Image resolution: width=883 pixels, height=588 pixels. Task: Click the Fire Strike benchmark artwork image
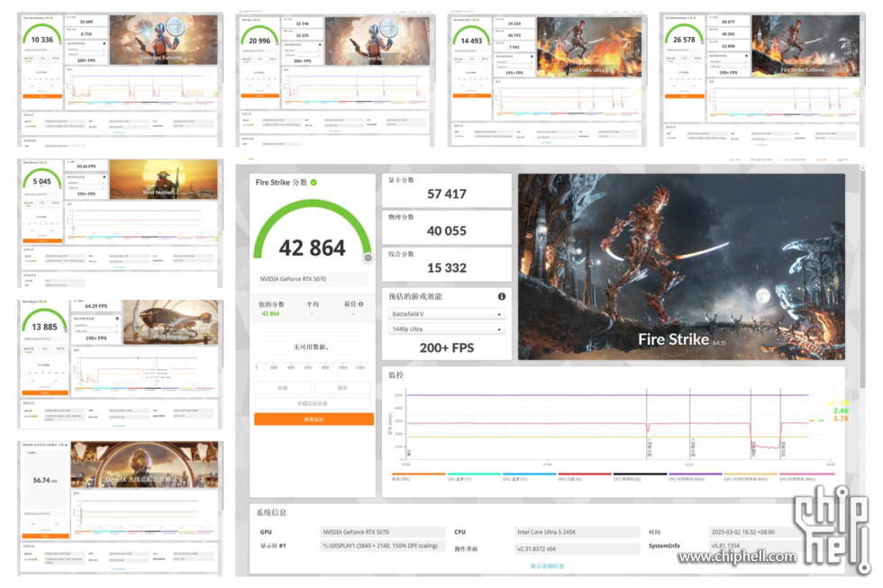coord(681,267)
